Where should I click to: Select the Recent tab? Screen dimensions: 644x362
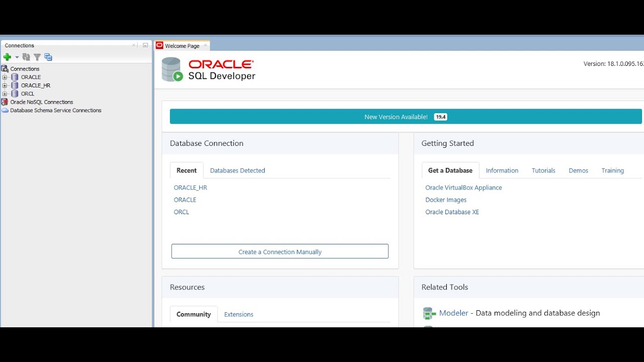pos(187,170)
